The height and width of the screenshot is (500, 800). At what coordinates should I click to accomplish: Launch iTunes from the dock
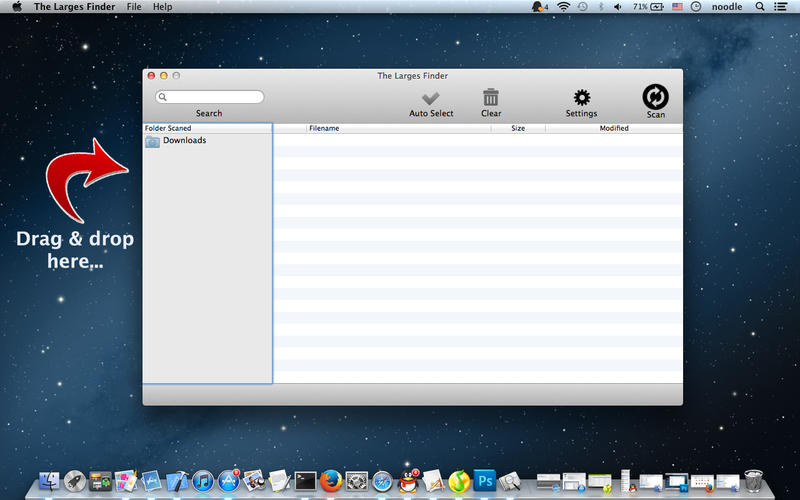[203, 481]
